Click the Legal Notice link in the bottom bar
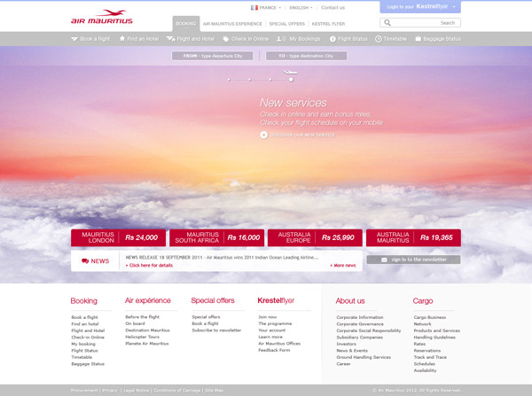This screenshot has height=396, width=532. [x=136, y=391]
